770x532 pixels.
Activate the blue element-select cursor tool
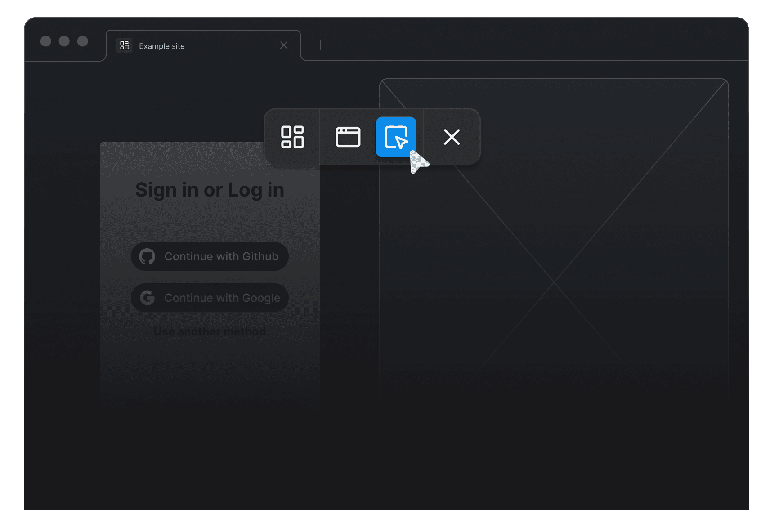tap(396, 137)
